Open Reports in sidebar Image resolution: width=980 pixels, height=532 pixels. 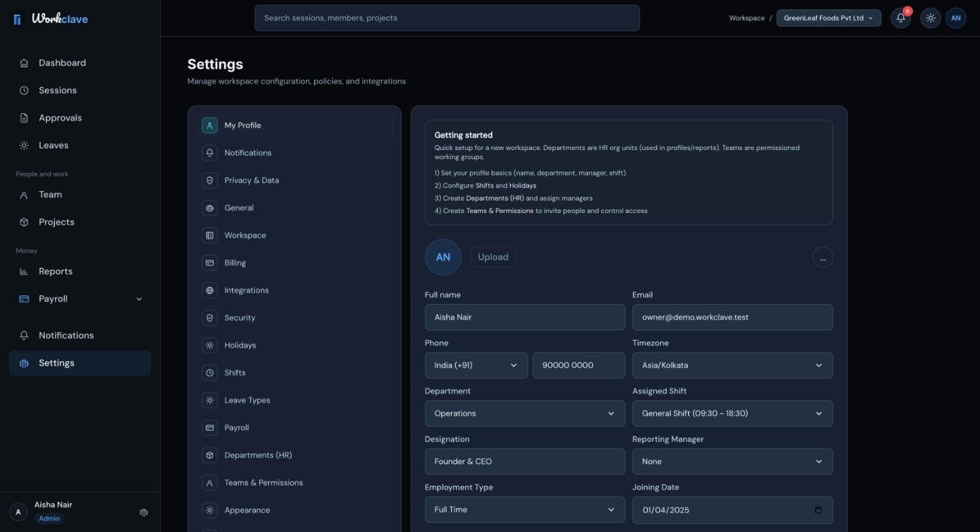point(80,271)
